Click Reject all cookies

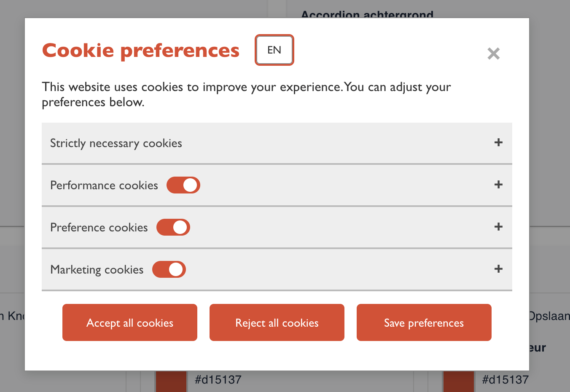(x=277, y=322)
